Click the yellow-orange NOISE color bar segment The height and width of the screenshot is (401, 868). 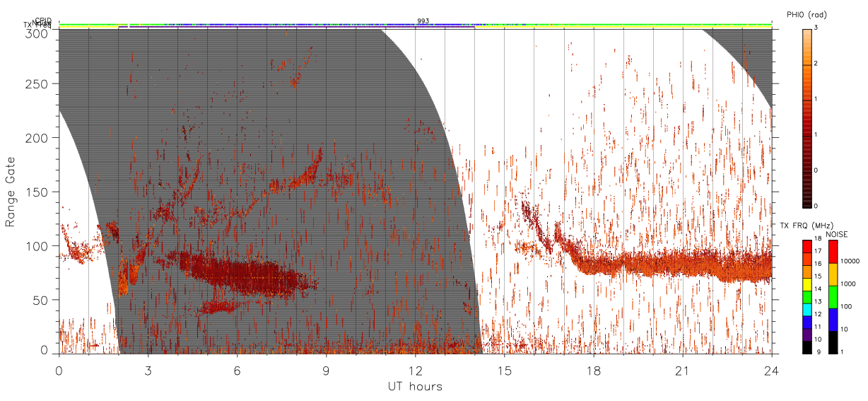[833, 274]
